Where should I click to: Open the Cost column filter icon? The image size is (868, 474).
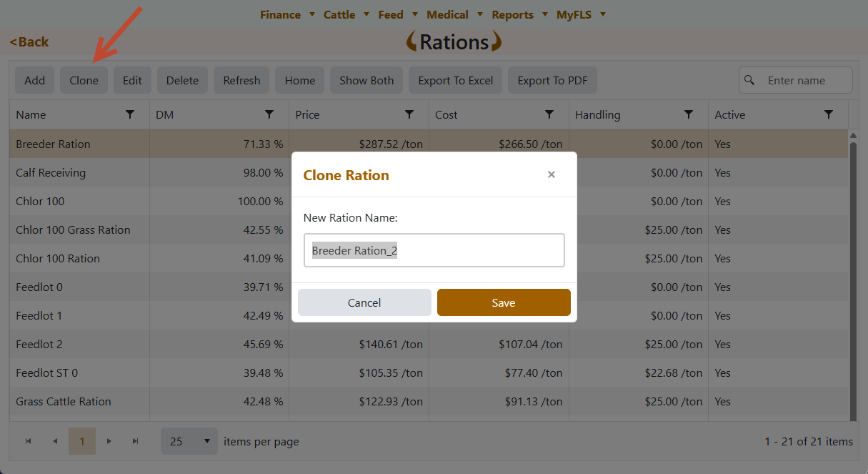point(549,114)
